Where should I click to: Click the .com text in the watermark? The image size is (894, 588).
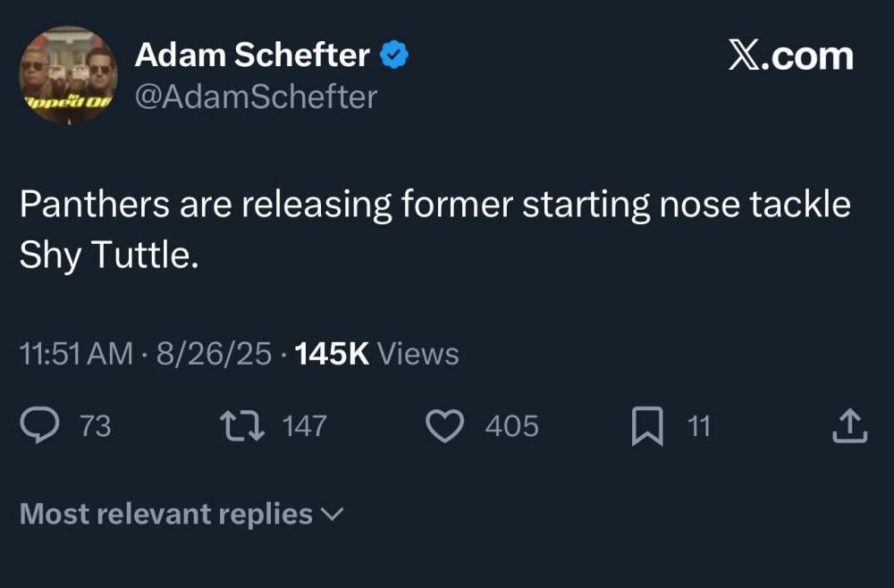pos(808,55)
